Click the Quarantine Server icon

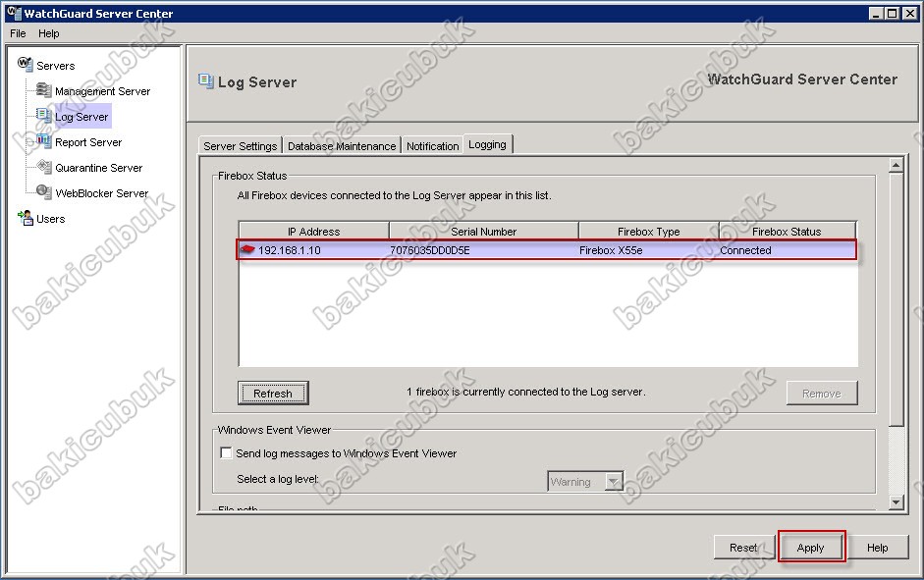pyautogui.click(x=43, y=167)
